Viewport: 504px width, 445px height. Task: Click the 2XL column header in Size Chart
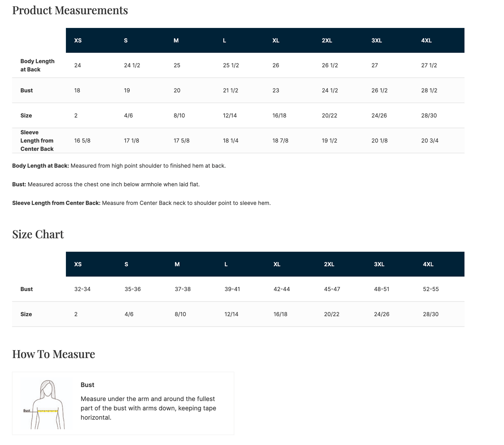[329, 264]
